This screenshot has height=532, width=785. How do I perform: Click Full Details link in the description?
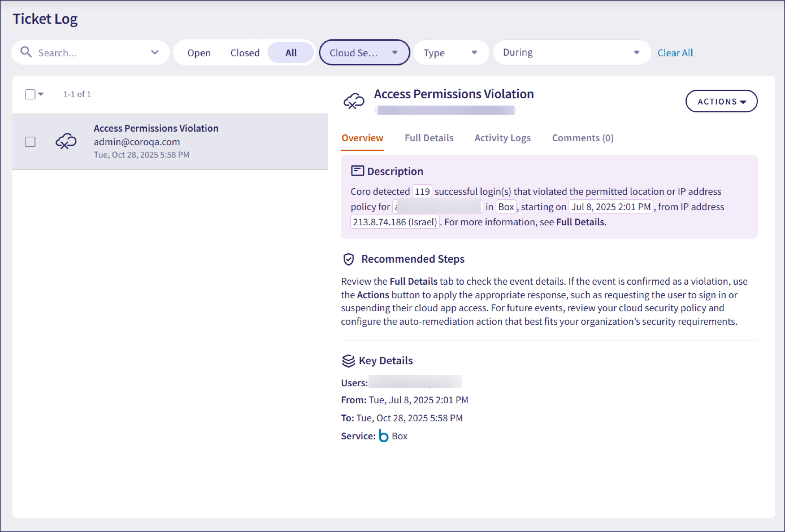(580, 222)
